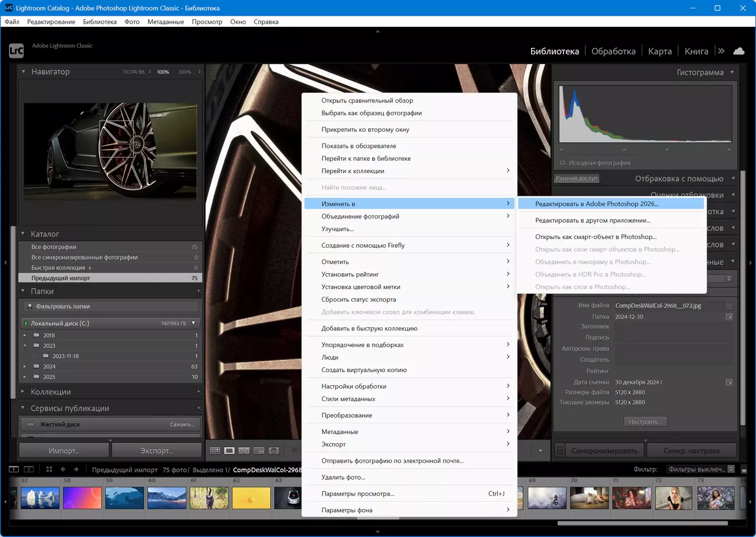Screen dimensions: 756x537
Task: Open Survey view icon in toolbar
Action: click(x=259, y=451)
